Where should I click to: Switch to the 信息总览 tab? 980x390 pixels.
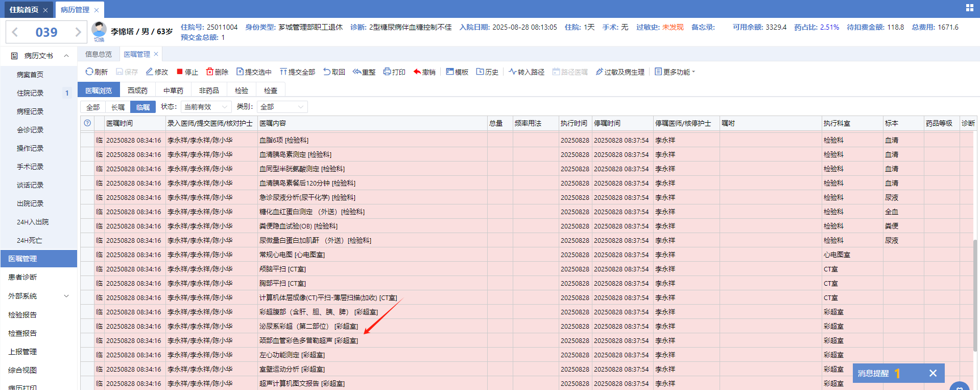[99, 54]
